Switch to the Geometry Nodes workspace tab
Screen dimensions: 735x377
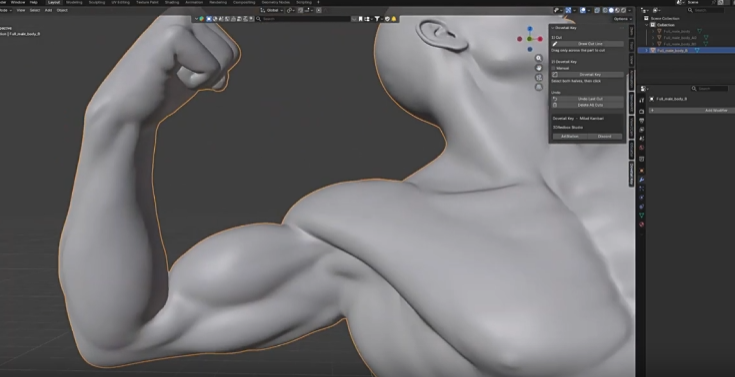(275, 2)
